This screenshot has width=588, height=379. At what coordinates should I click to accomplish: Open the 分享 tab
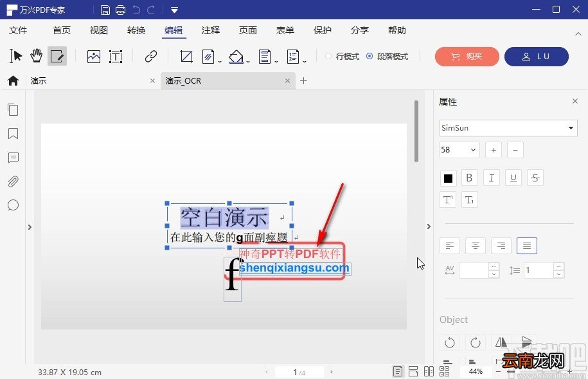coord(360,30)
